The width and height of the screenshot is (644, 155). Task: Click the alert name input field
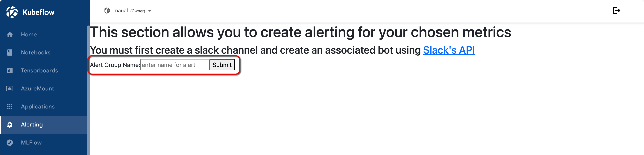(x=175, y=65)
